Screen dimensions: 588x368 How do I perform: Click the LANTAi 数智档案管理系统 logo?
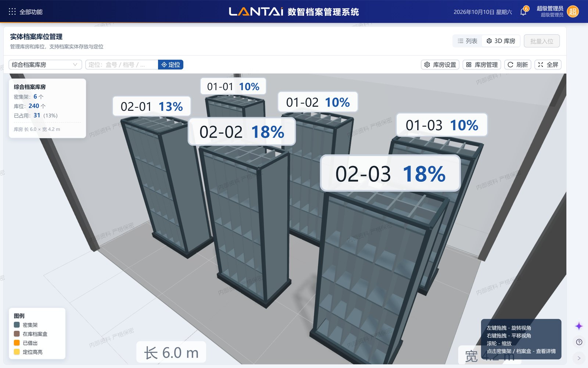[x=294, y=12]
